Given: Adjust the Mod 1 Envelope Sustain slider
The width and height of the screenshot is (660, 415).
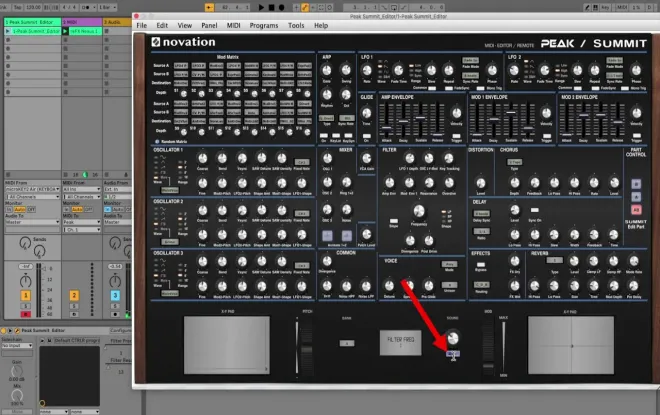Looking at the screenshot, I should click(511, 112).
